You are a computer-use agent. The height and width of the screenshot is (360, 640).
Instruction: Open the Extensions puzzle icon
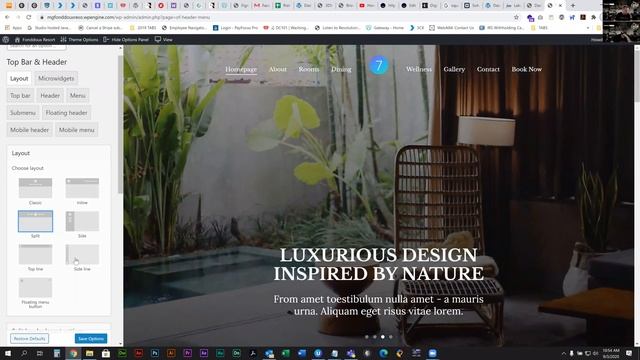[593, 17]
